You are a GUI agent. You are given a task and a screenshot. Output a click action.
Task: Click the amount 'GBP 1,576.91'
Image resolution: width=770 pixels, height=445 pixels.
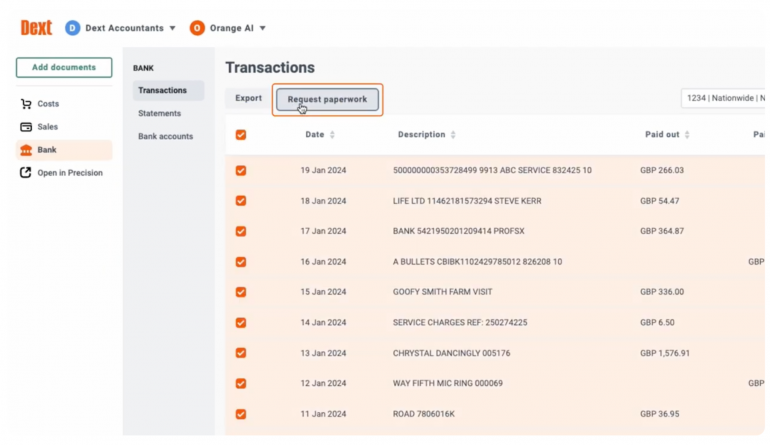click(665, 353)
